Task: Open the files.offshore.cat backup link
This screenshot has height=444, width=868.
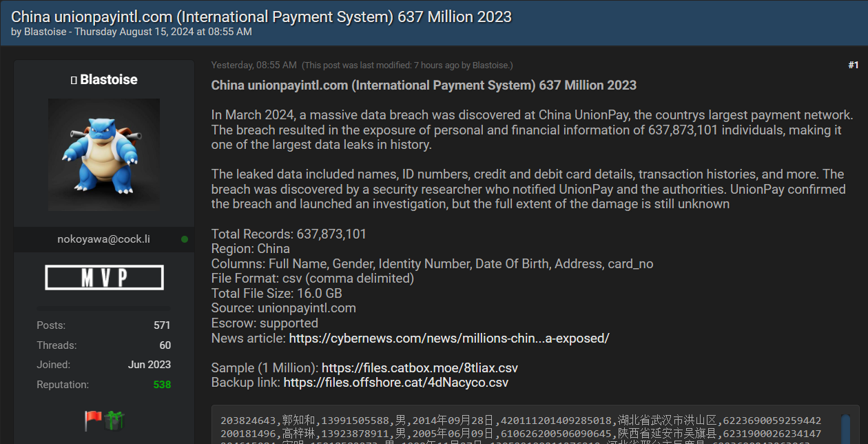Action: click(395, 383)
